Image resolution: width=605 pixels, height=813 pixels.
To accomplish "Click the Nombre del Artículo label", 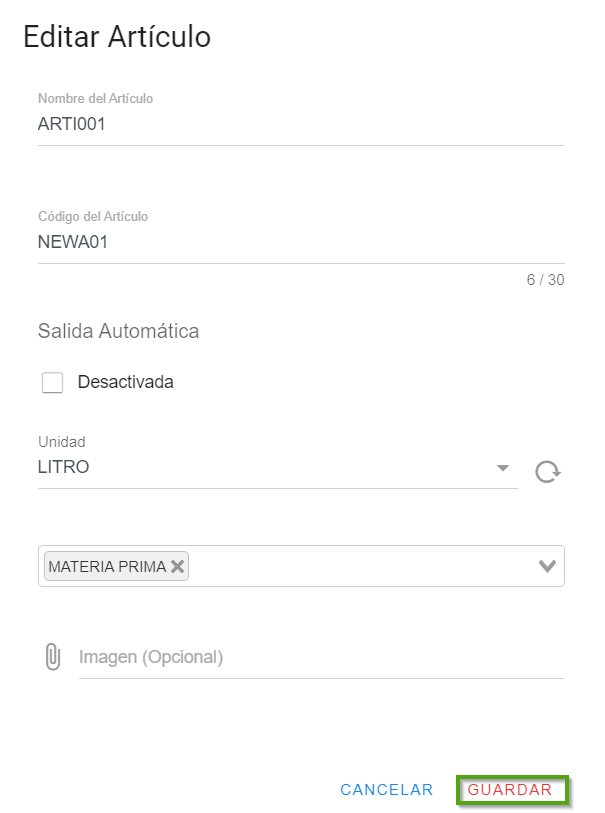I will pyautogui.click(x=95, y=99).
